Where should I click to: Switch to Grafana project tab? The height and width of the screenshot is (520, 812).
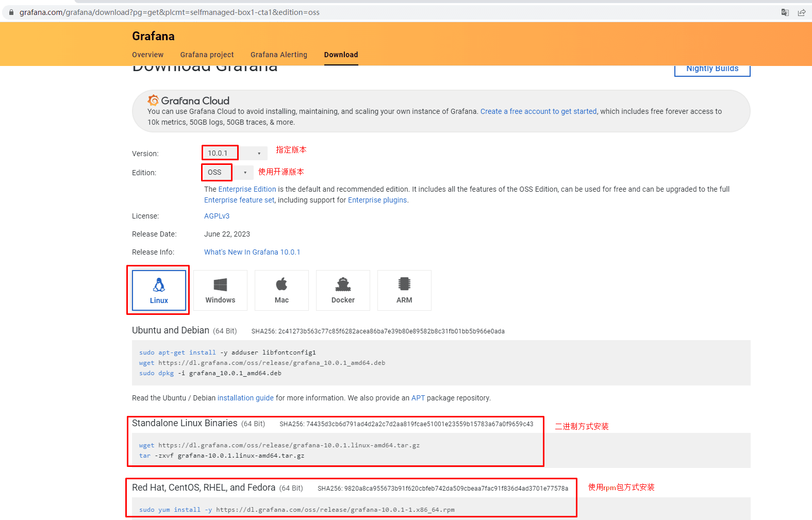[x=207, y=55]
